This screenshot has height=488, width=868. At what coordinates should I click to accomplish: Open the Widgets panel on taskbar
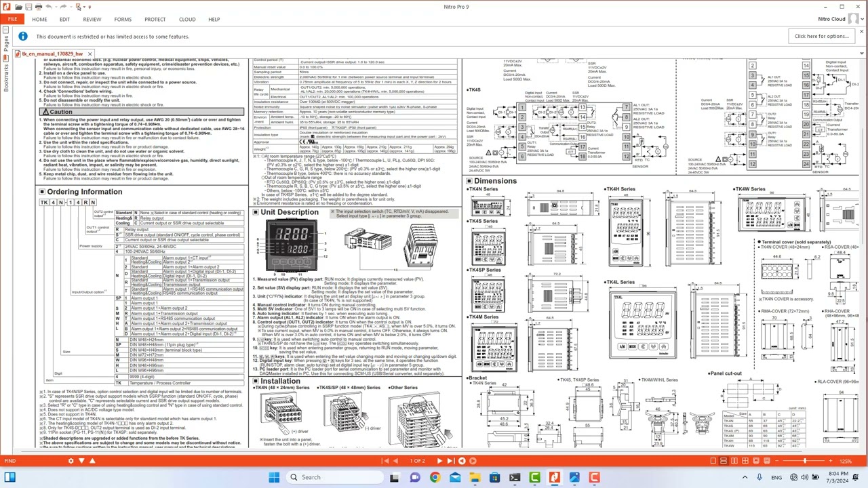(x=10, y=477)
